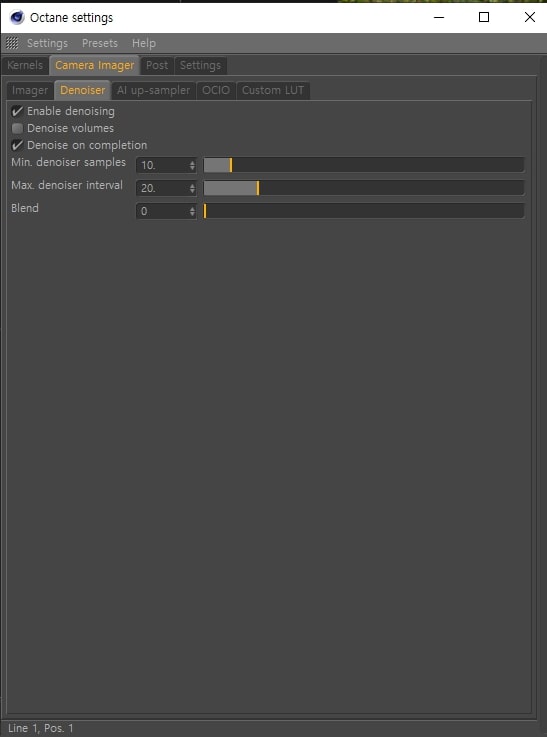The image size is (547, 737).
Task: Enable the Denoise volumes checkbox
Action: 17,128
